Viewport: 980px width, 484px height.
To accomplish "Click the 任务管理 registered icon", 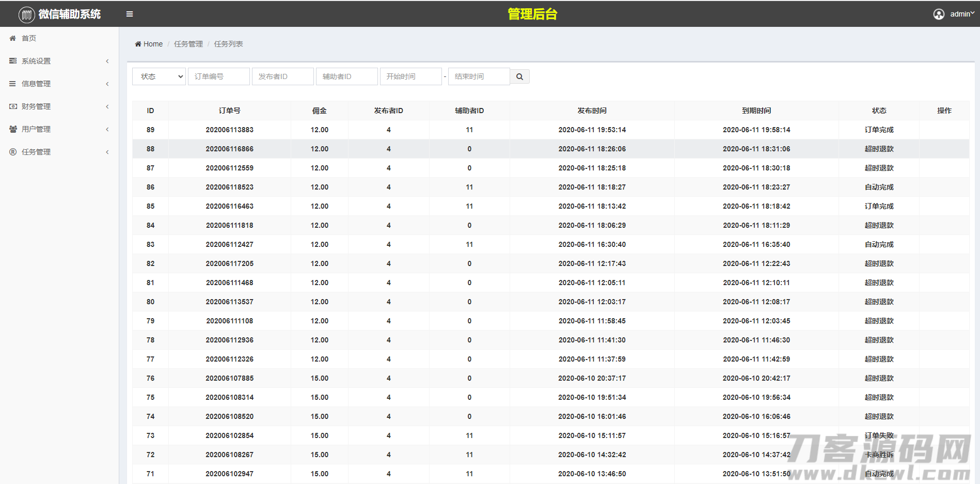I will tap(13, 152).
